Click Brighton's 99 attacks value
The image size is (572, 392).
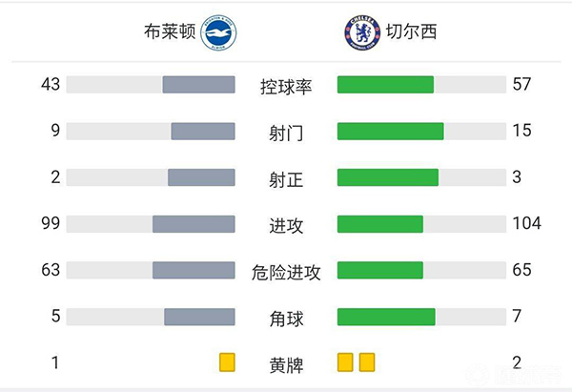(x=51, y=224)
